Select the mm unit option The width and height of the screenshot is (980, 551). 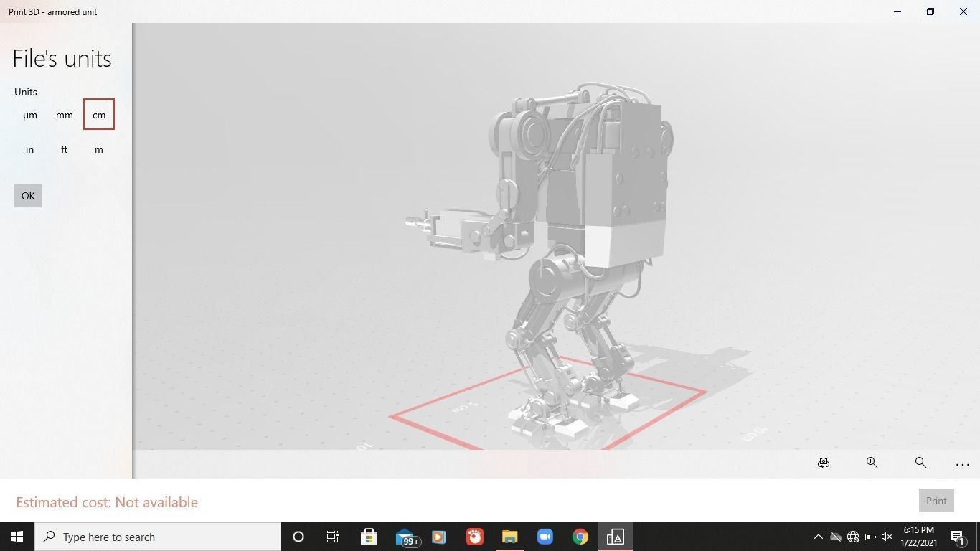point(64,115)
